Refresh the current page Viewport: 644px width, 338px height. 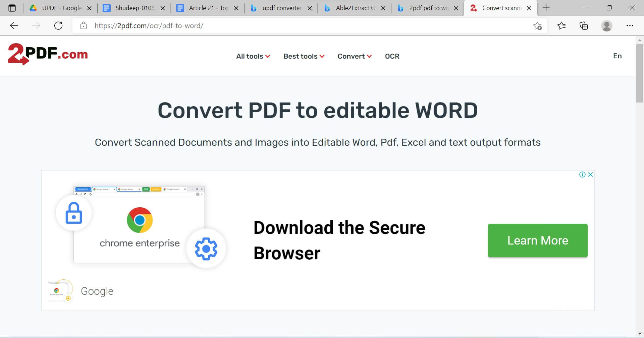pos(59,25)
